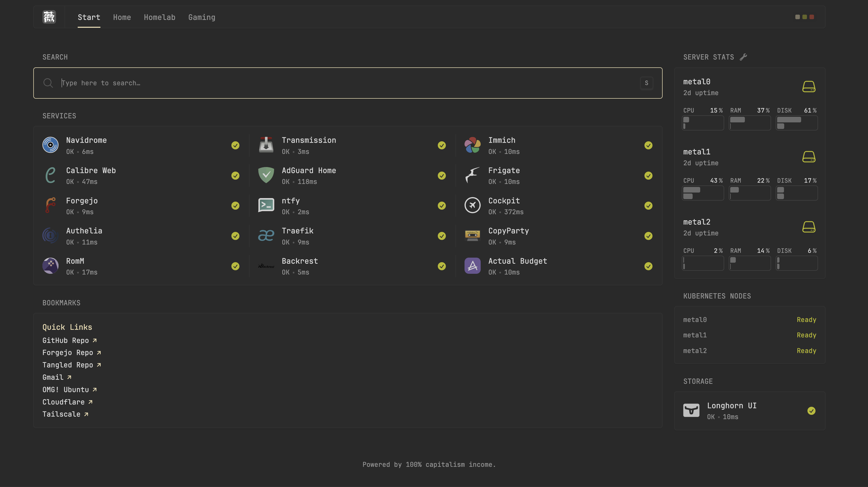This screenshot has height=487, width=868.
Task: Open the Traefik ae icon
Action: coord(266,236)
